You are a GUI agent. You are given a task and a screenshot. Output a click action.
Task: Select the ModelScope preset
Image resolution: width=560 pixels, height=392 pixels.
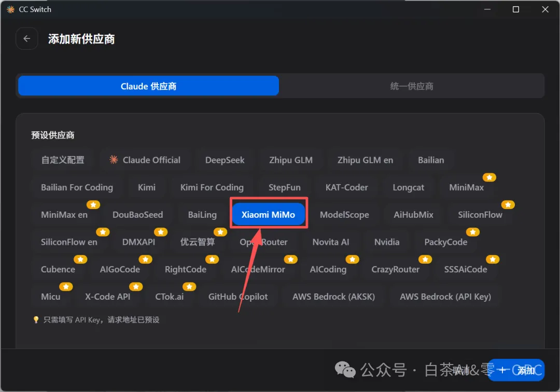(344, 215)
